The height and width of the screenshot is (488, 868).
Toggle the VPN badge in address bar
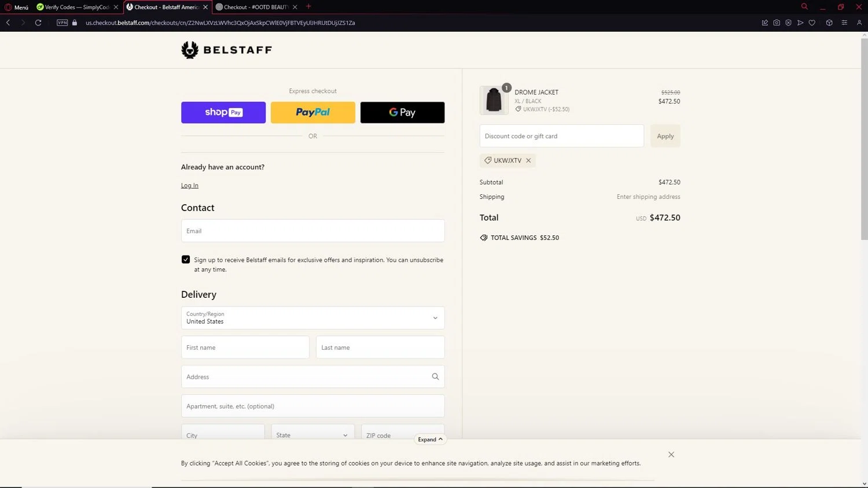tap(62, 23)
